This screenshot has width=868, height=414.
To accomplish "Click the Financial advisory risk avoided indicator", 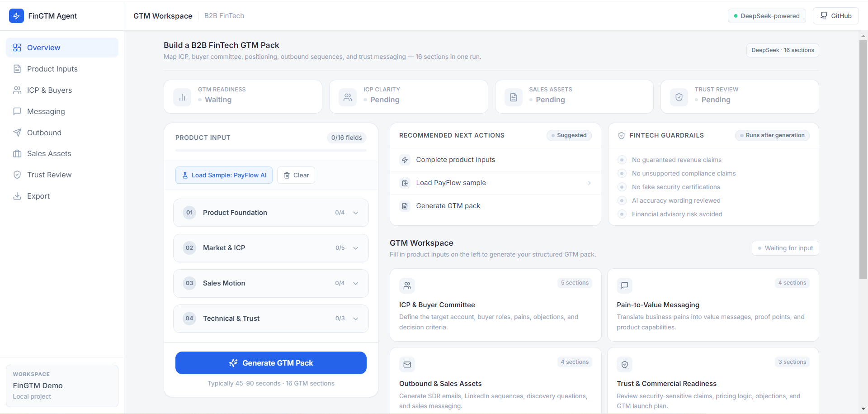I will click(622, 214).
